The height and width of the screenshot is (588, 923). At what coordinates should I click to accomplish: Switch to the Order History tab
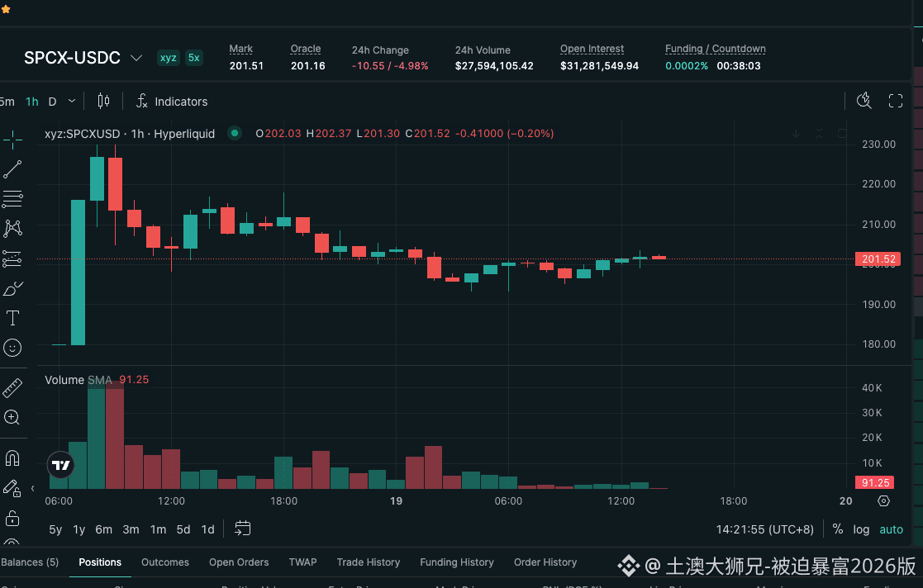click(x=545, y=562)
